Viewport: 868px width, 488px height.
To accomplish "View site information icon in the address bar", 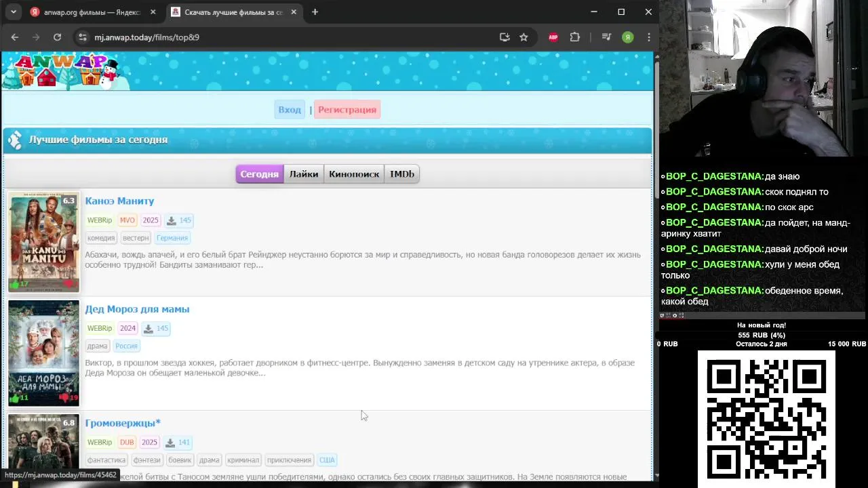I will click(82, 37).
